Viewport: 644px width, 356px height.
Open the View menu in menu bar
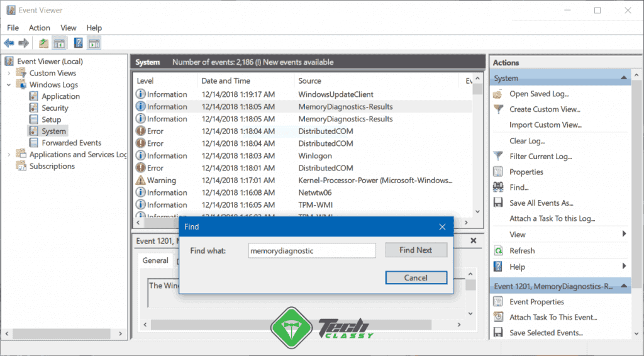point(68,28)
